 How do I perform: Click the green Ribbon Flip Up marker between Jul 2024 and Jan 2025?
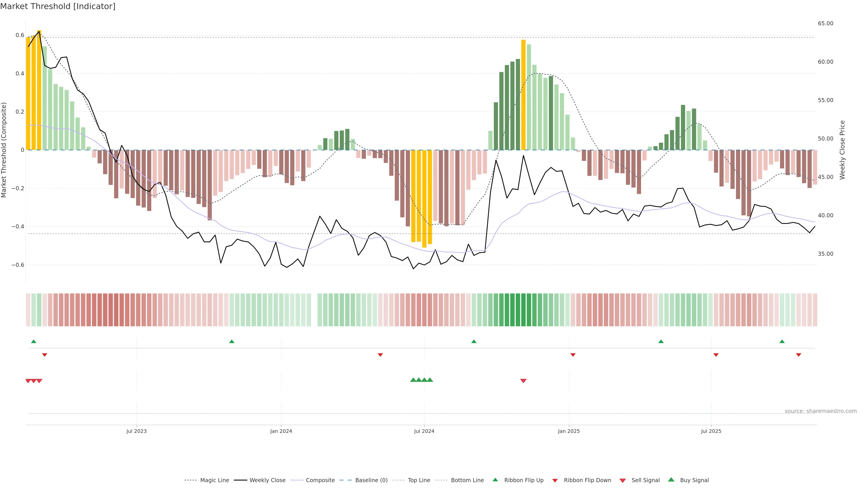[474, 342]
